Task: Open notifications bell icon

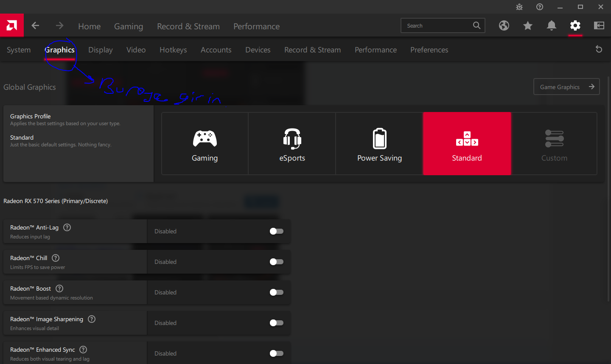Action: coord(552,25)
